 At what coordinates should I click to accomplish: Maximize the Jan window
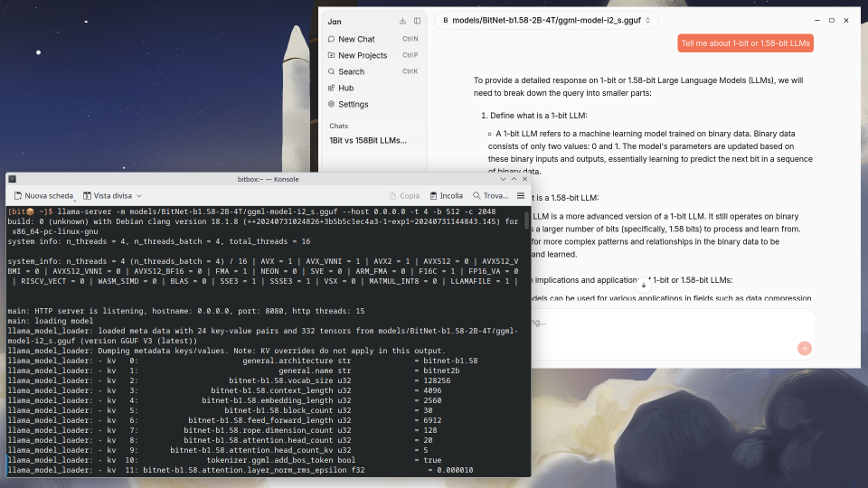point(832,21)
